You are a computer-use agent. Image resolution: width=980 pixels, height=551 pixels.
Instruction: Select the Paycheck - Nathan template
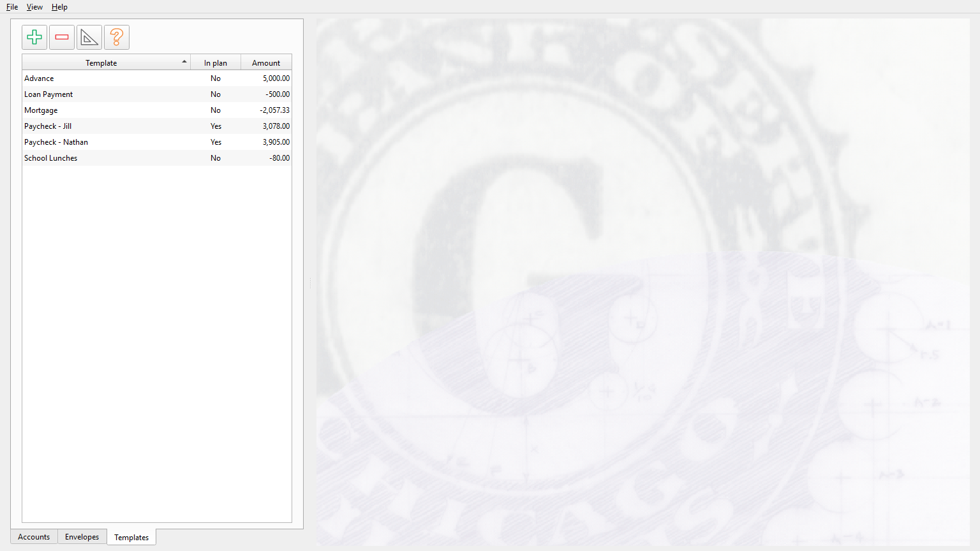pos(157,142)
